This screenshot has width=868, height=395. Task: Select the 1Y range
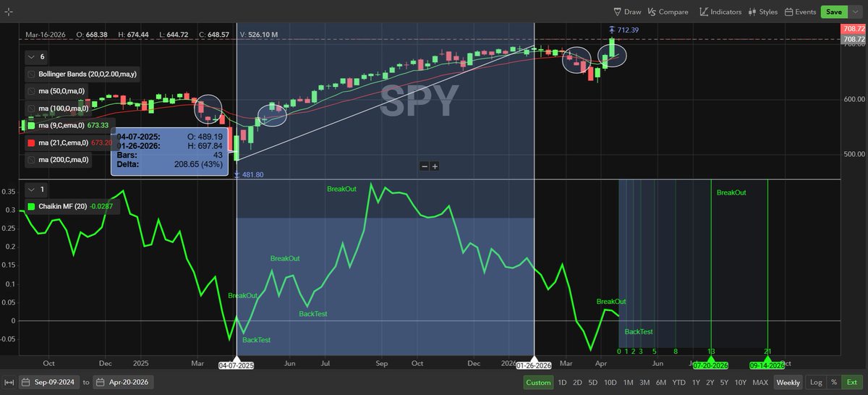[x=696, y=383]
